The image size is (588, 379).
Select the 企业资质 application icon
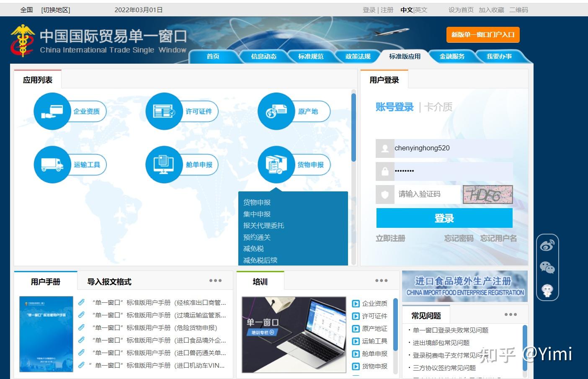coord(52,111)
